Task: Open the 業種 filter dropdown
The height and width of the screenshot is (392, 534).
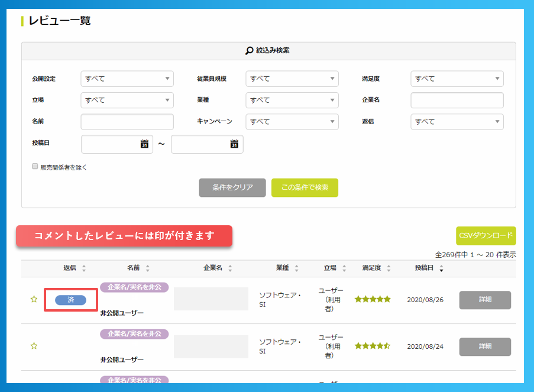Action: tap(292, 100)
